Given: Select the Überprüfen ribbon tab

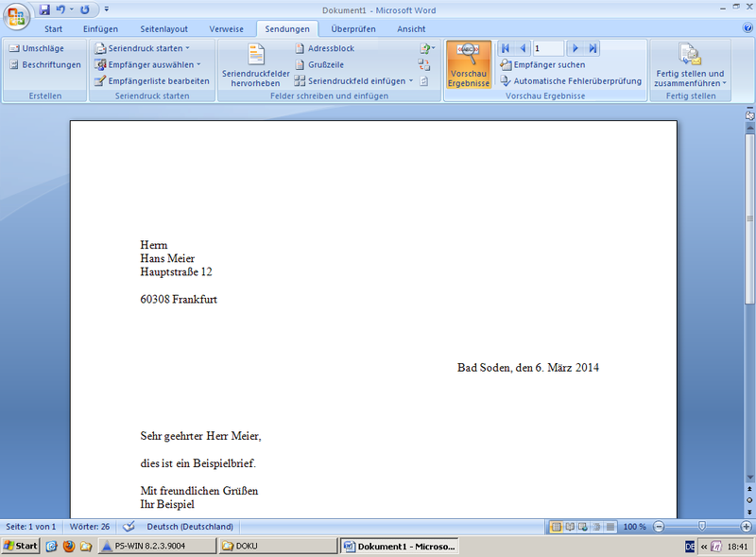Looking at the screenshot, I should point(352,29).
